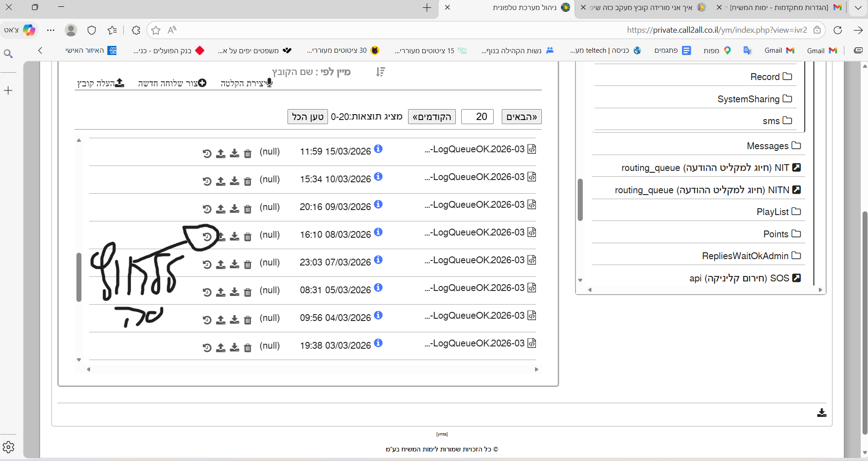Click the results-per-page field showing 20
The height and width of the screenshot is (461, 868).
click(477, 117)
